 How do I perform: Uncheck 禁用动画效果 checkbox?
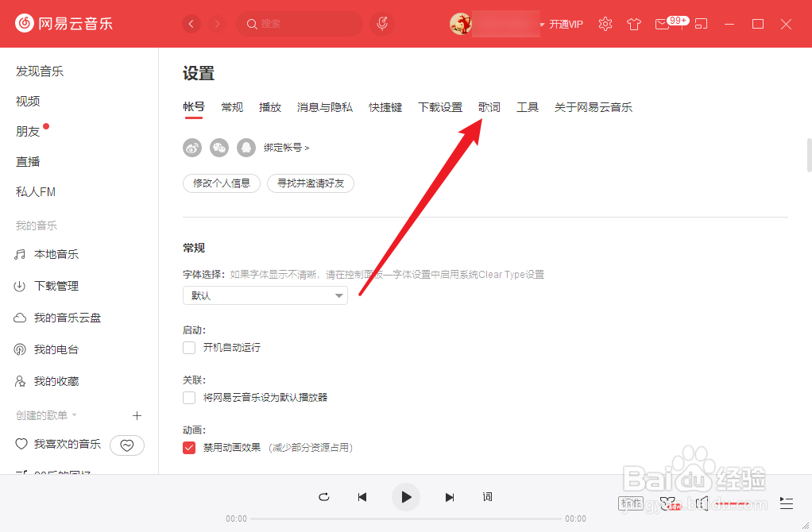(189, 448)
